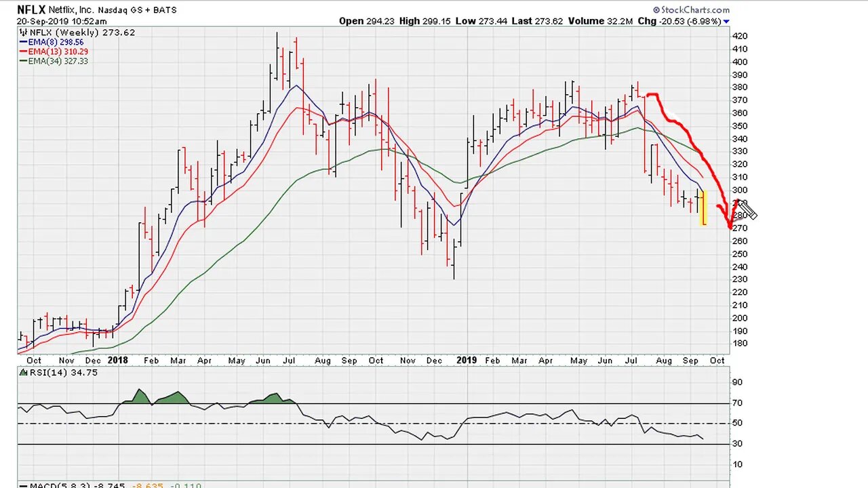Click the blue down arrow after Chg value
This screenshot has height=488, width=868.
coord(726,22)
